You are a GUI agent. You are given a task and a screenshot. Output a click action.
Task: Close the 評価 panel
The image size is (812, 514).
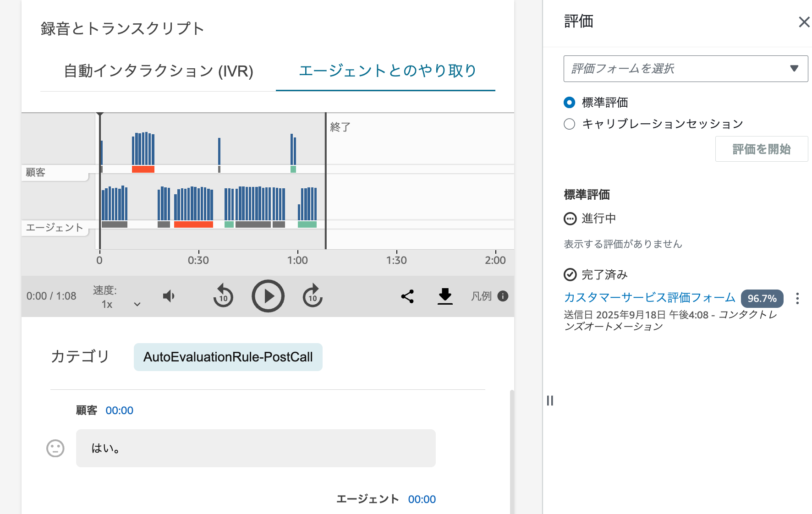[804, 22]
